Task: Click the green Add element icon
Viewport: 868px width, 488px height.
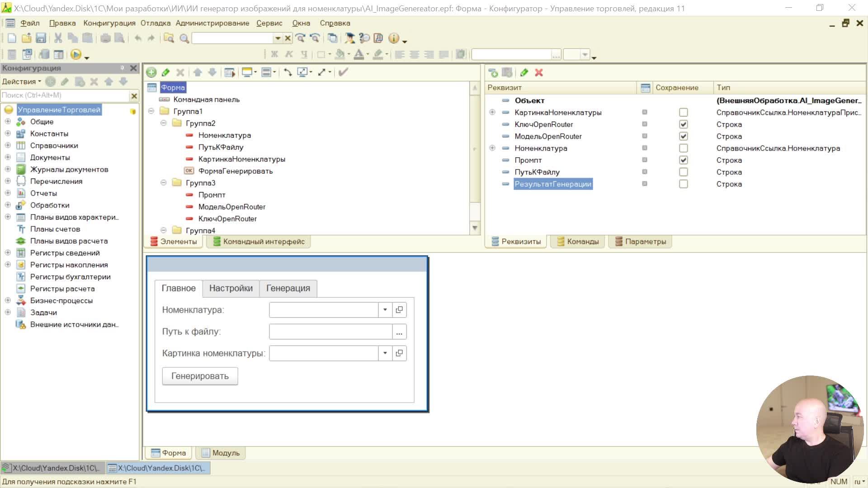Action: pos(151,72)
